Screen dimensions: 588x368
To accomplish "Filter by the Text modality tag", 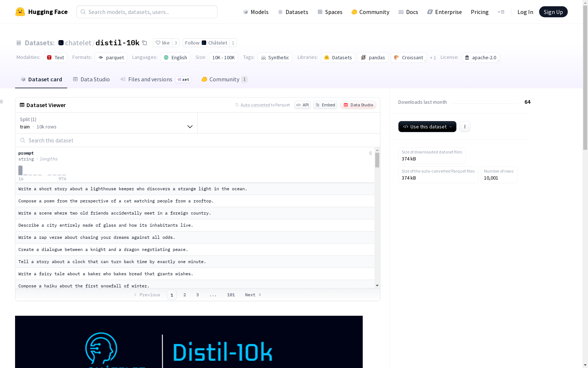I will pyautogui.click(x=55, y=57).
